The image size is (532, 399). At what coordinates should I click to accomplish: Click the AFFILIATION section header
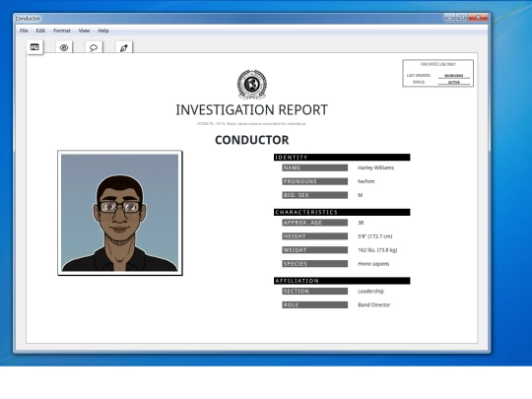(x=342, y=281)
